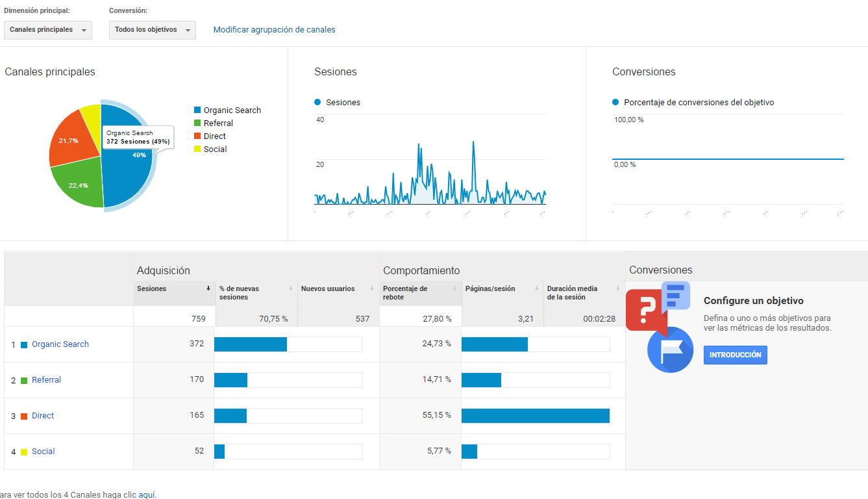Click the Sesiones chart legend dot

click(317, 102)
